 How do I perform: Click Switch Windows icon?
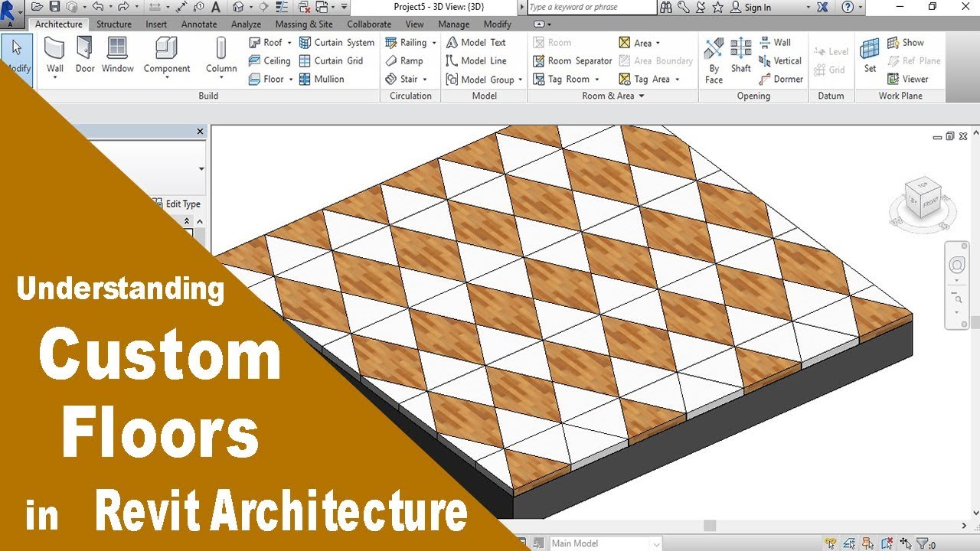pos(322,7)
